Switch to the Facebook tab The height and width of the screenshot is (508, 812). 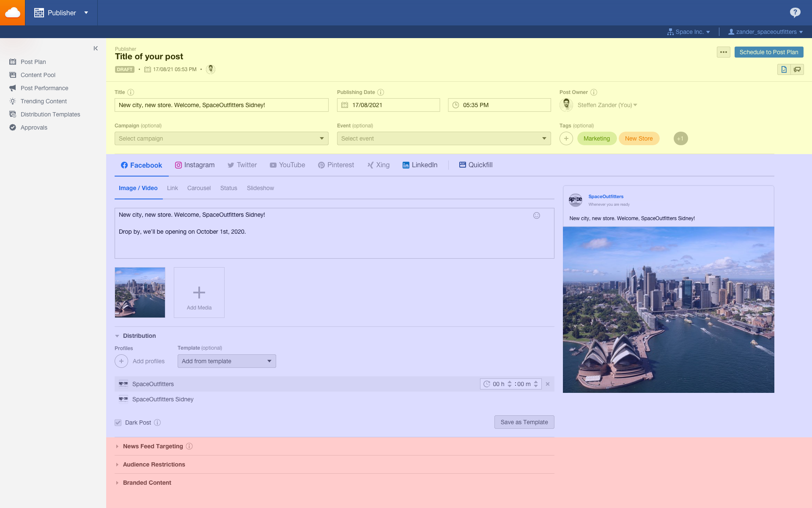141,165
